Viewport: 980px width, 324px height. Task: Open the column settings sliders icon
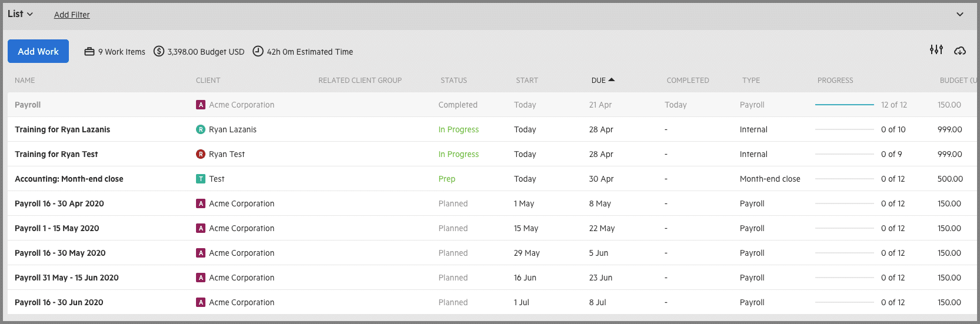(936, 50)
